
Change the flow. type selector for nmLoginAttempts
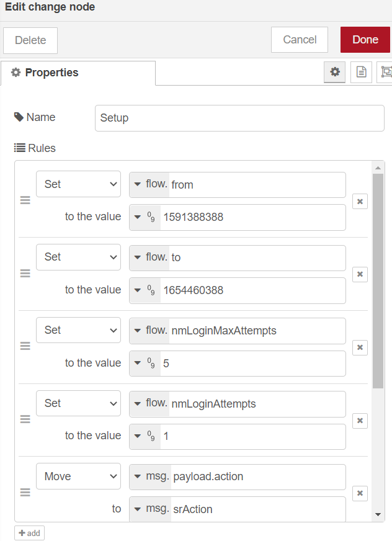tap(149, 403)
